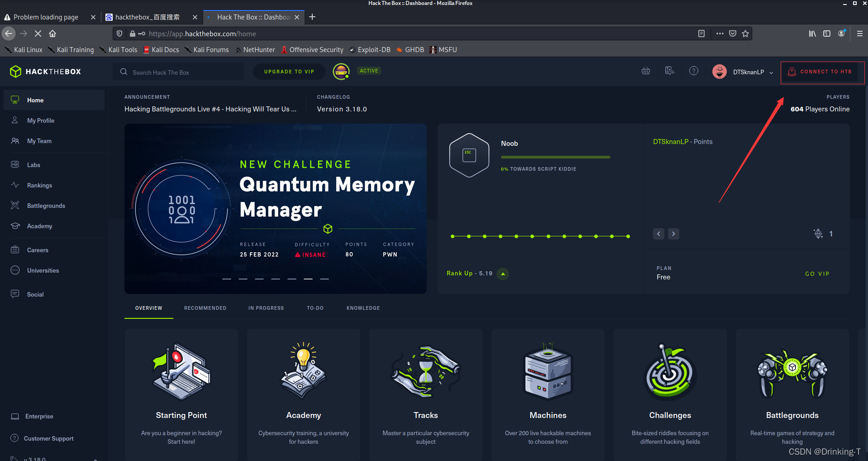
Task: Click the Tracks hourglass illustration
Action: tap(426, 371)
